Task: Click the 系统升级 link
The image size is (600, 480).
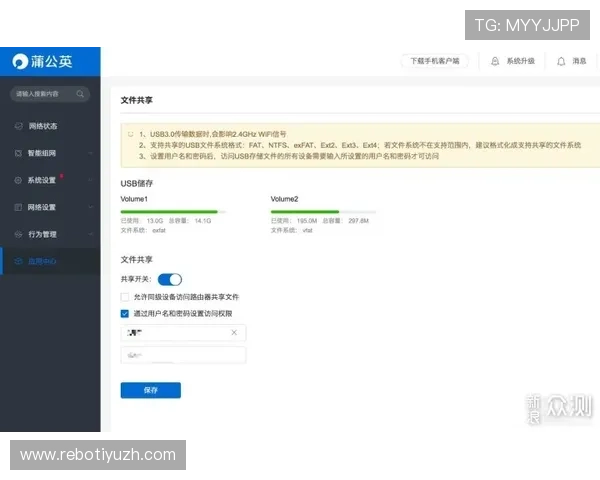Action: 520,61
